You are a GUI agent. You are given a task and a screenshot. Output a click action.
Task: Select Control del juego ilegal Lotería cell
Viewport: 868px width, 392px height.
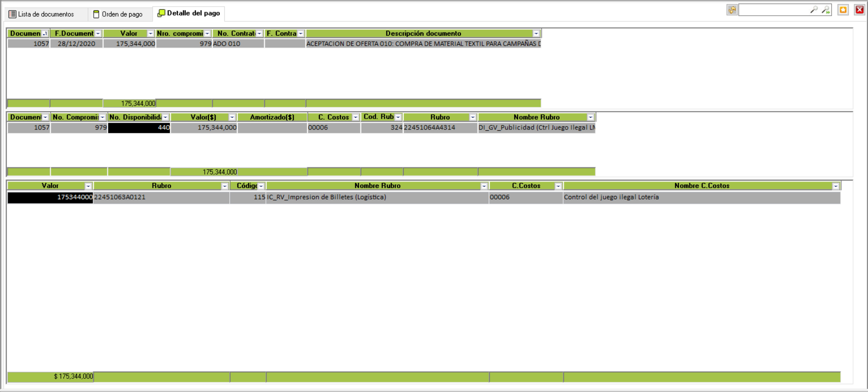tap(702, 197)
